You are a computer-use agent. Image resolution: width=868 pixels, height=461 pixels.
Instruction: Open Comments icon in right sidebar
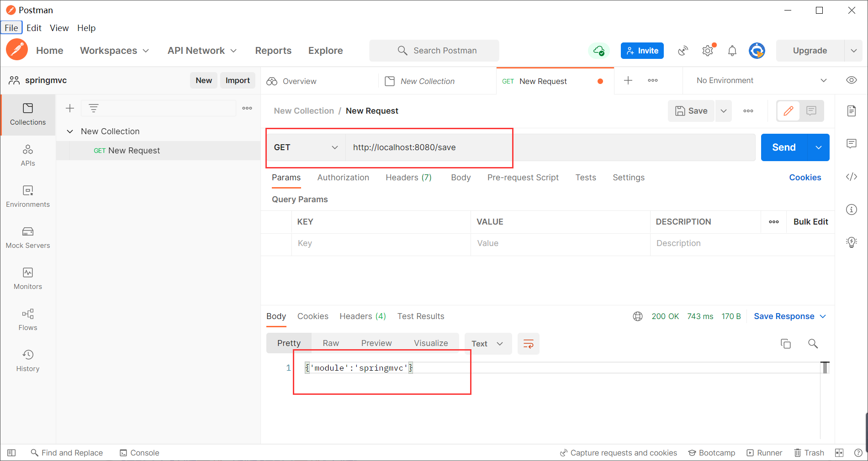point(852,144)
